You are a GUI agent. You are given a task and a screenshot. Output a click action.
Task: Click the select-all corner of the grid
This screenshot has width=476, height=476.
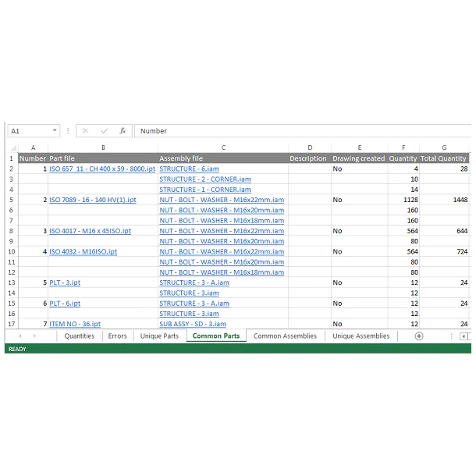(11, 147)
